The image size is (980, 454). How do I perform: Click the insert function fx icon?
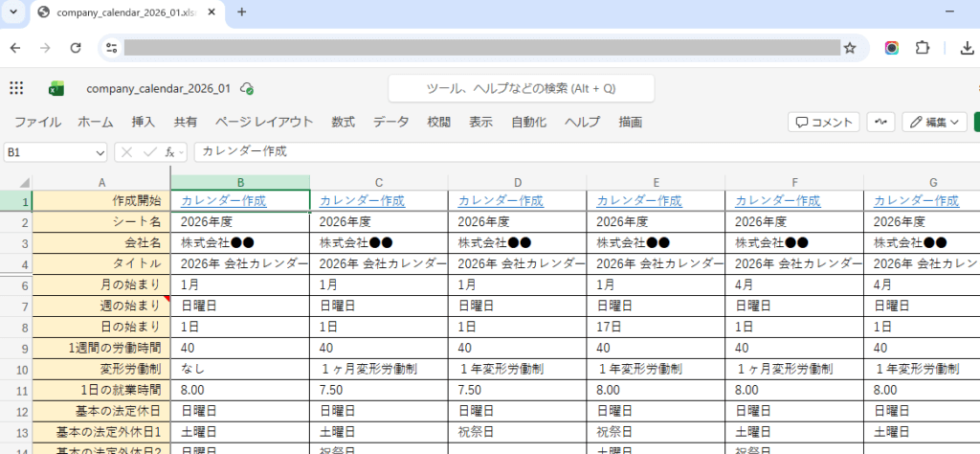click(170, 151)
